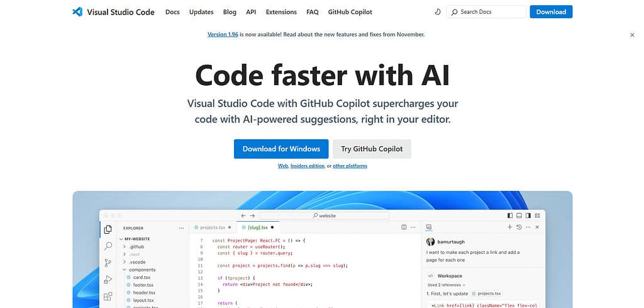Click the projects.tsx file chip in chat
The image size is (644, 308).
click(x=487, y=294)
